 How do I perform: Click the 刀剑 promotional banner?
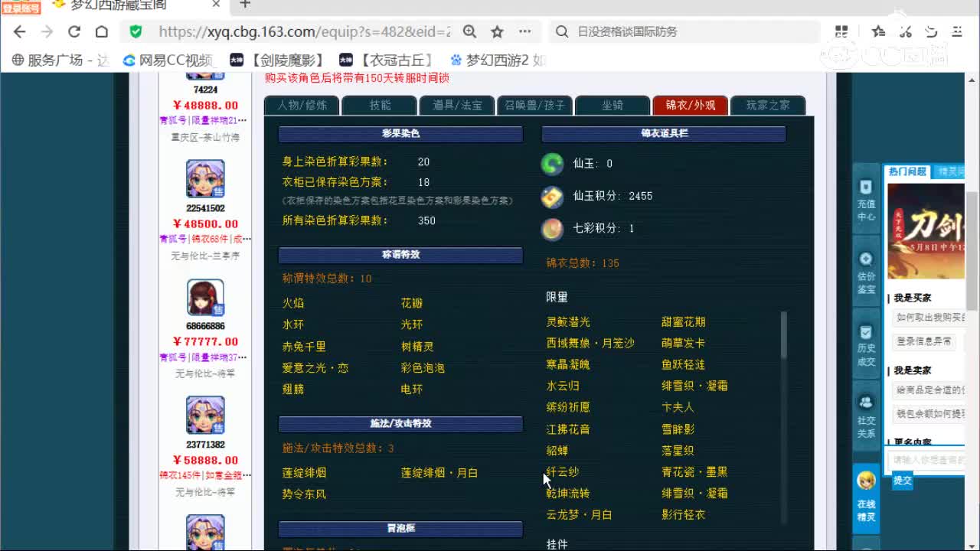926,232
